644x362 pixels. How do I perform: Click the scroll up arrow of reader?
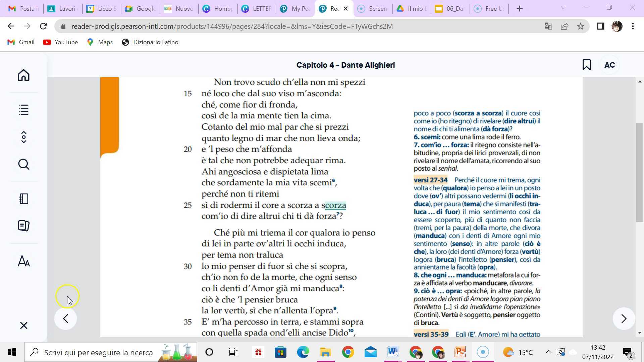coord(640,81)
